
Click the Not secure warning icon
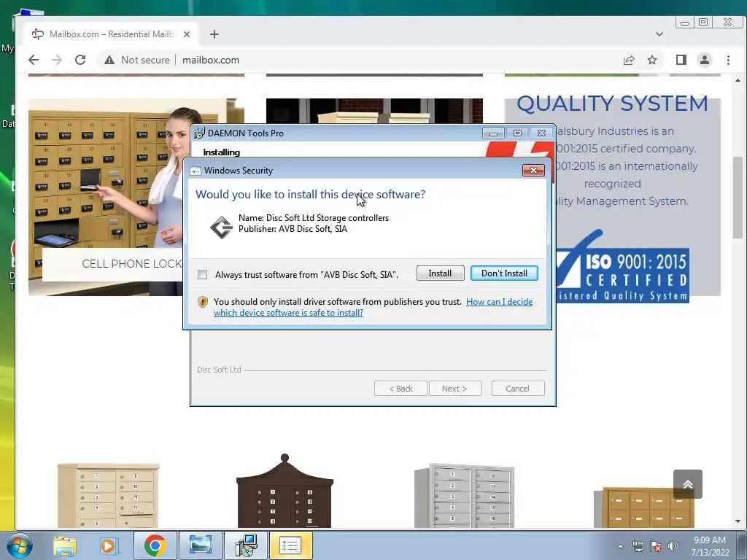[x=109, y=60]
